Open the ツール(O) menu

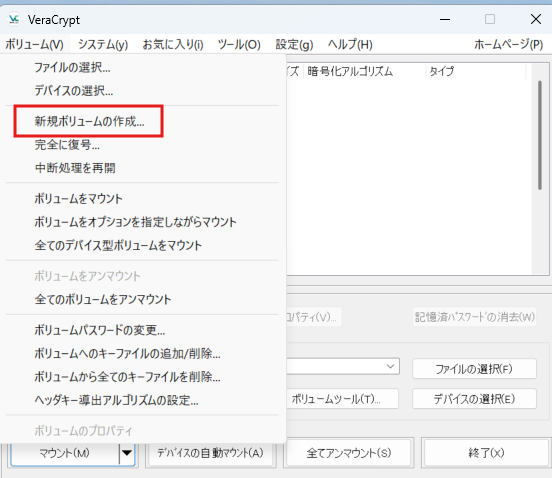click(239, 45)
